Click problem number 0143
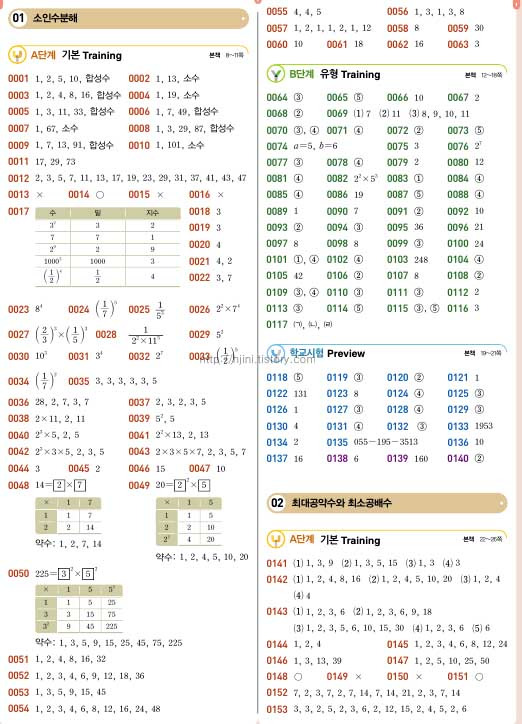Screen dimensions: 522x724 [277, 612]
